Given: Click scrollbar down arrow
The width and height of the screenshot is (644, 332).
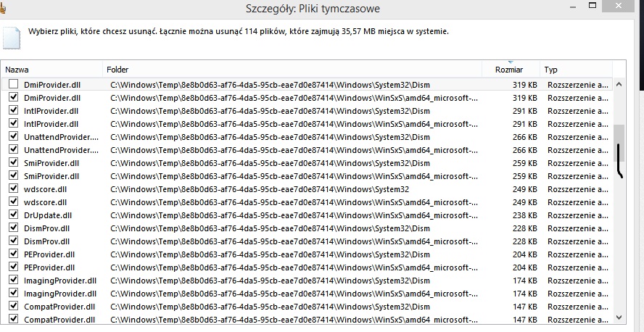Looking at the screenshot, I should (x=619, y=318).
